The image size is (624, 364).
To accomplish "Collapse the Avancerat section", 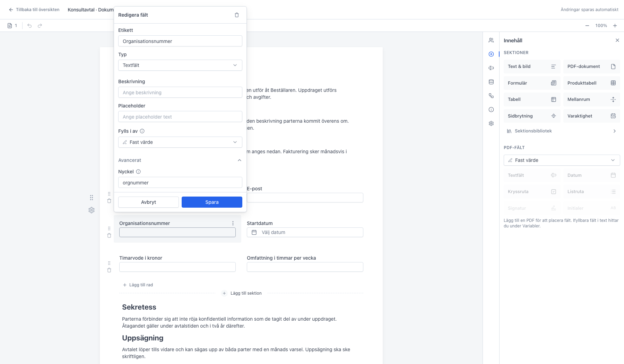I will point(180,160).
